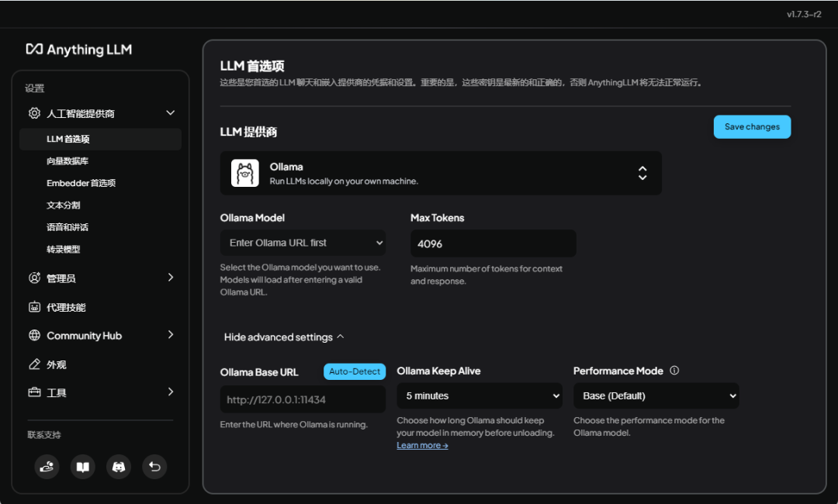Screen dimensions: 838x504
Task: Open the Ollama LLM provider selector
Action: (441, 173)
